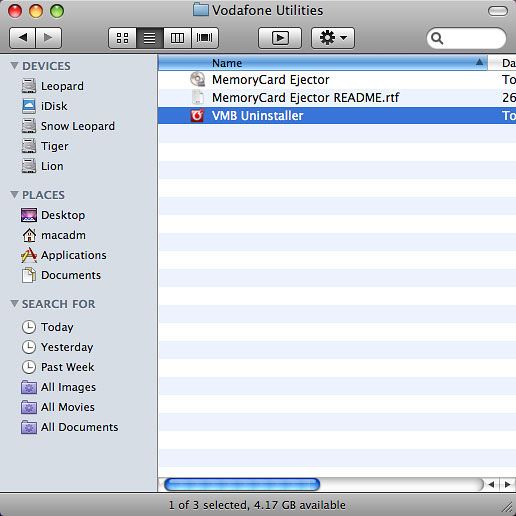Click the Yesterday clock search icon

click(x=29, y=347)
